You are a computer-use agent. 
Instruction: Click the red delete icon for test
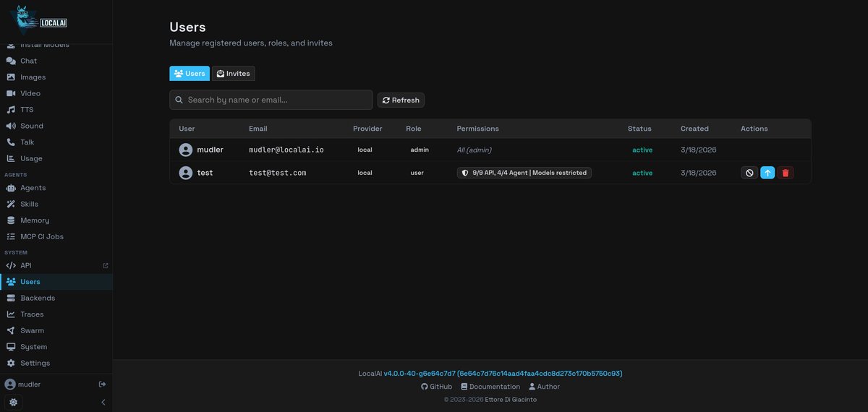786,173
